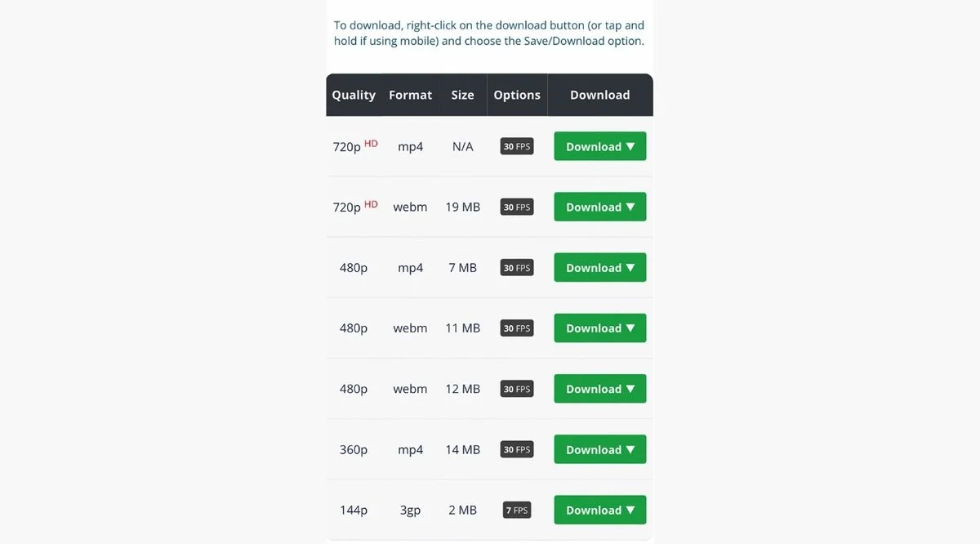Click the 144p quality cell

tap(354, 510)
